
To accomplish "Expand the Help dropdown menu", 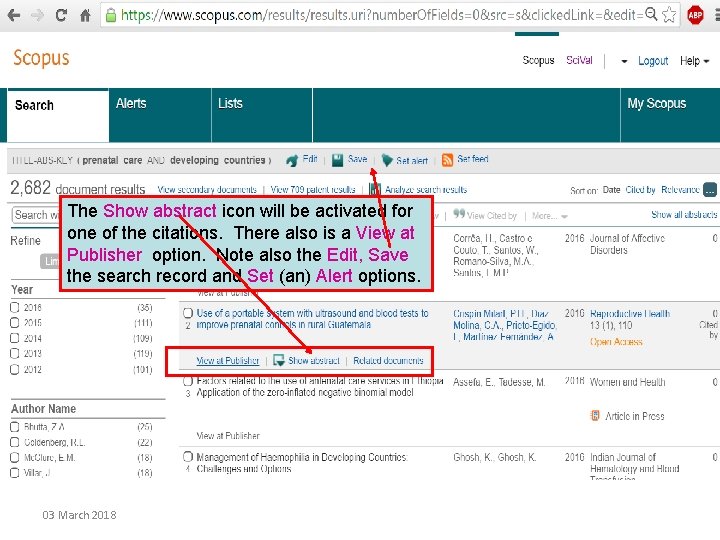I will [x=694, y=61].
